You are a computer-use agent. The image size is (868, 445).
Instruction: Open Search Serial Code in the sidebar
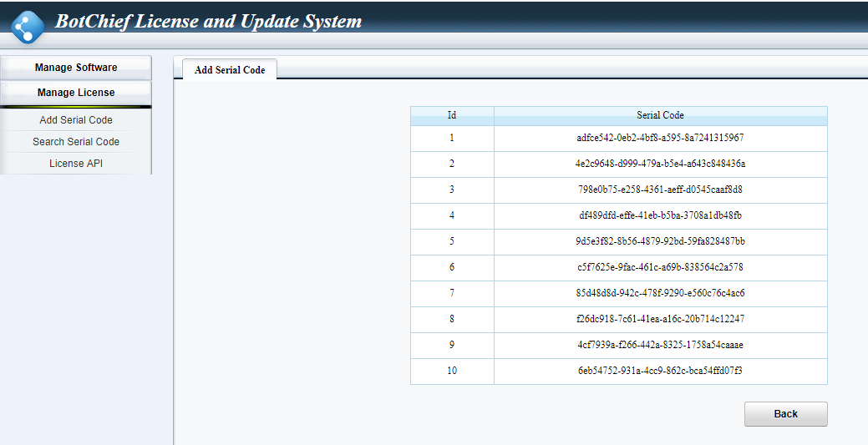click(76, 142)
